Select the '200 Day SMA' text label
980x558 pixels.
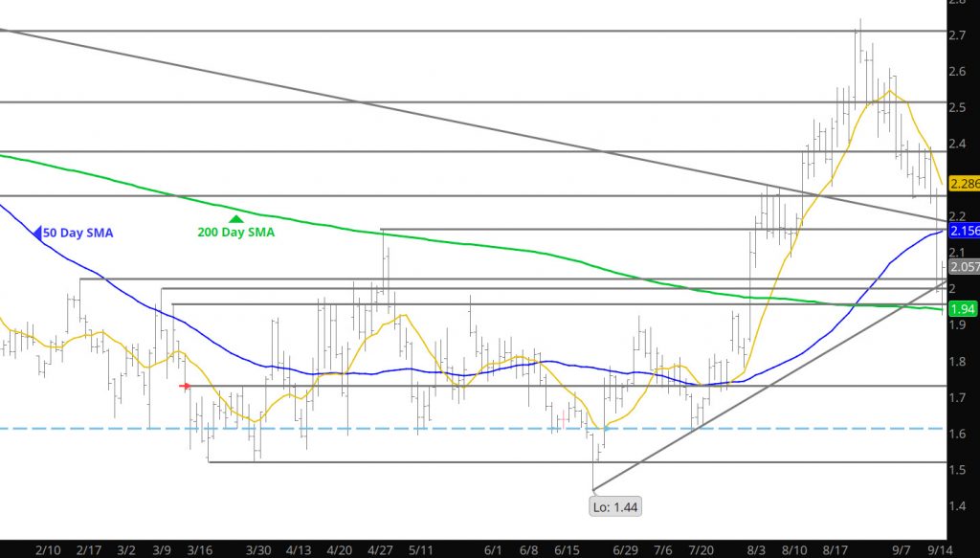pos(236,233)
